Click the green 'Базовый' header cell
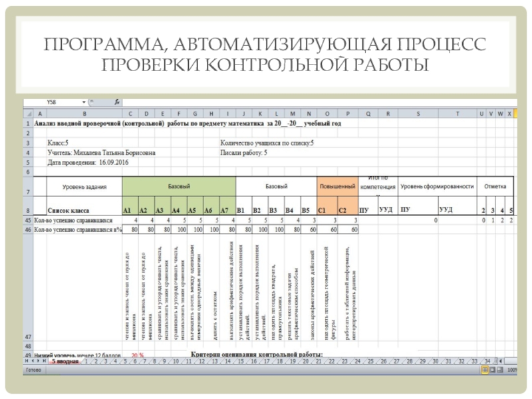 [x=178, y=187]
